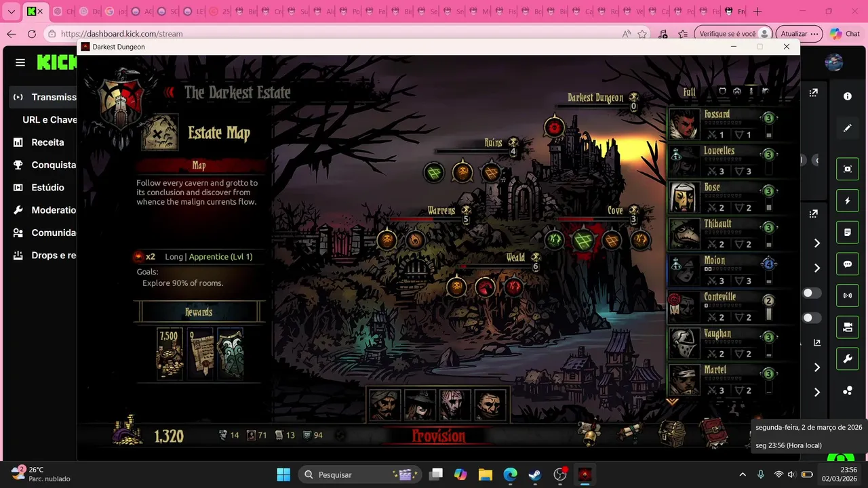Select the orange skull quest under Warrens
868x488 pixels.
coord(387,239)
